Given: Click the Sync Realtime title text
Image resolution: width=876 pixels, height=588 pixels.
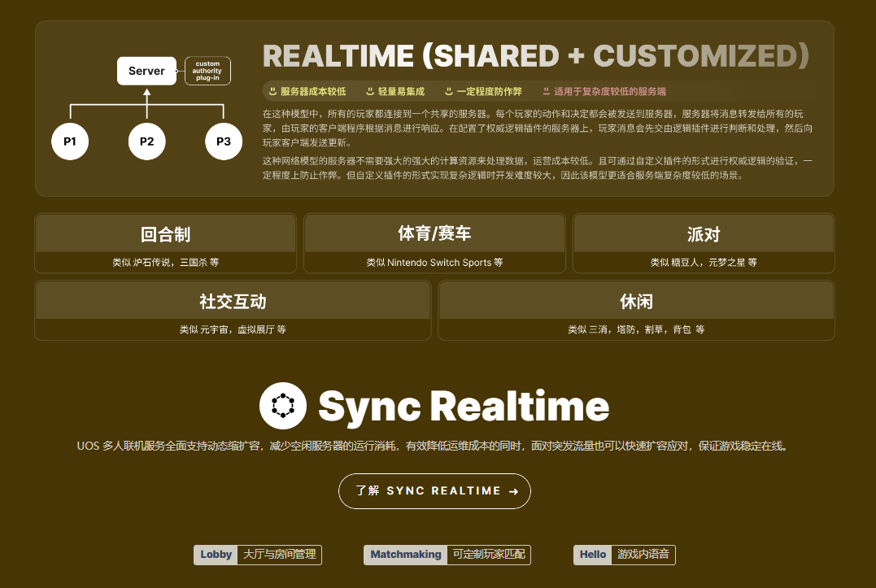Looking at the screenshot, I should (464, 407).
